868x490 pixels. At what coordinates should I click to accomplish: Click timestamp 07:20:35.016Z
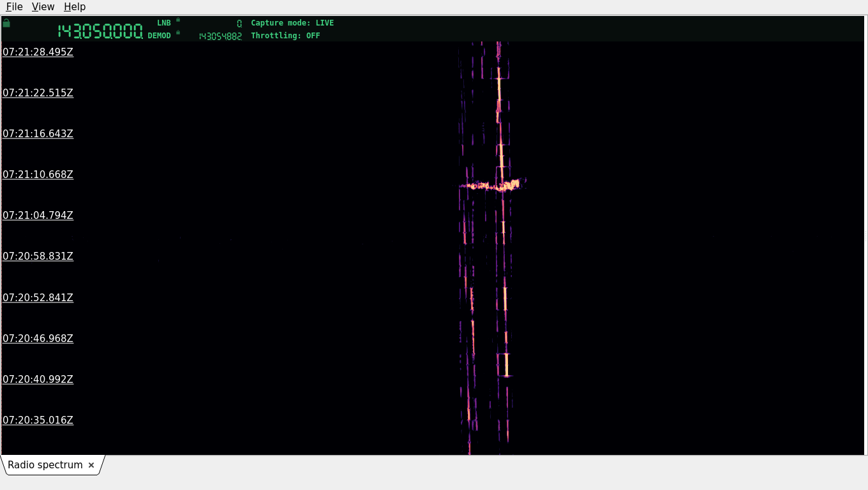38,420
